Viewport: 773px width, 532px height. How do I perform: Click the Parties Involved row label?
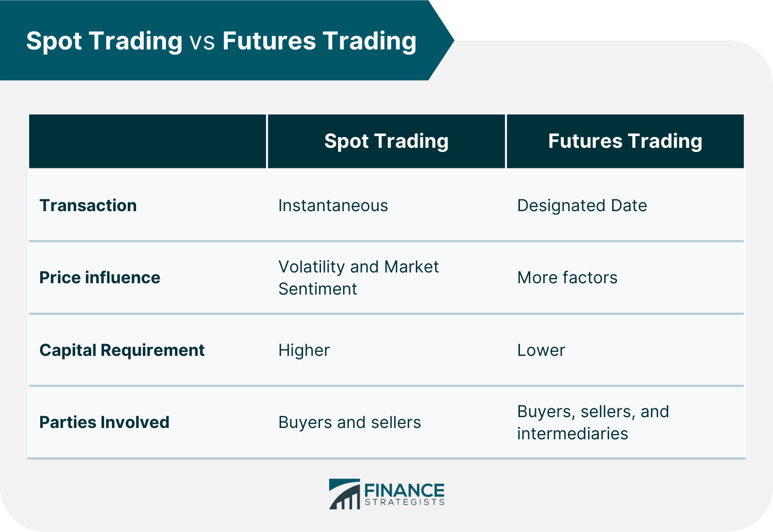(105, 422)
